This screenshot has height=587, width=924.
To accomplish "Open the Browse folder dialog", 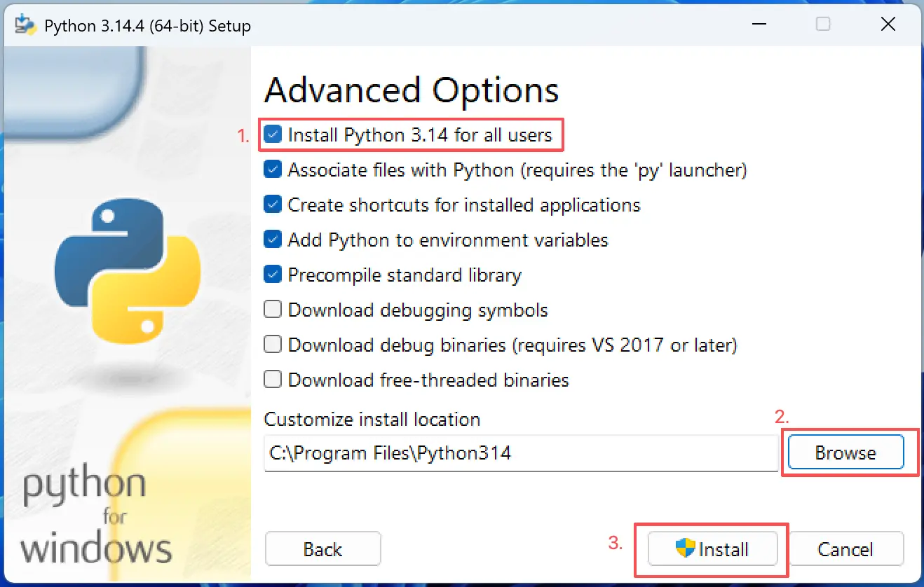I will coord(845,453).
